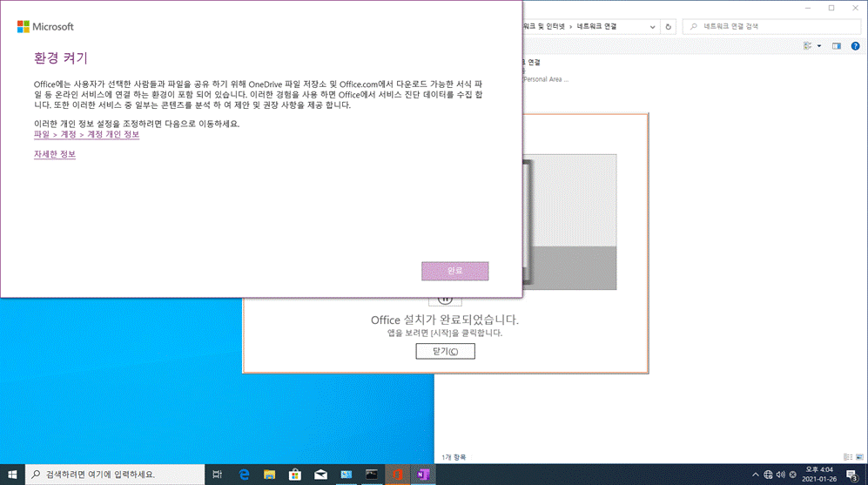Select 네트워크 연결 breadcrumb in address bar
This screenshot has width=868, height=485.
pyautogui.click(x=596, y=27)
